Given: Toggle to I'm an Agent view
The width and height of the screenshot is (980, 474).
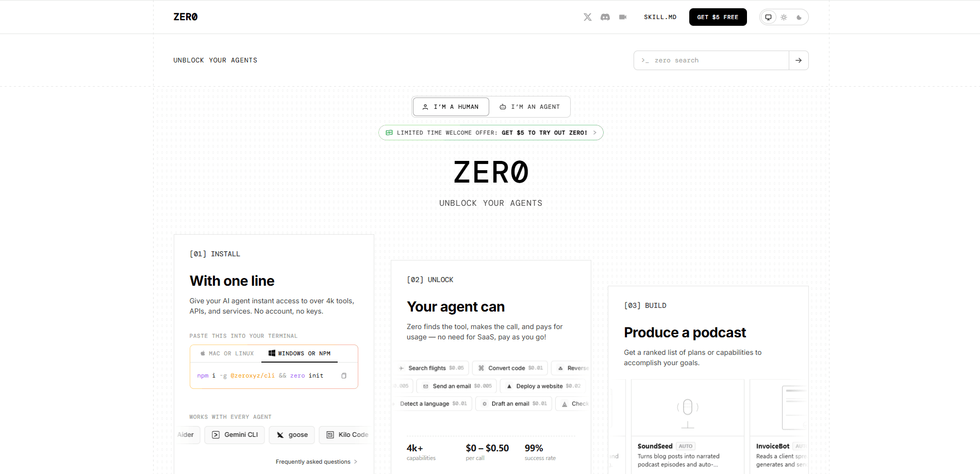Looking at the screenshot, I should click(529, 107).
